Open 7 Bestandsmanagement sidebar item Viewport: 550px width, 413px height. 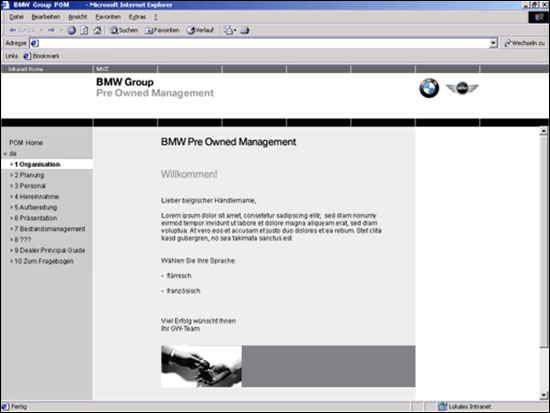point(49,229)
